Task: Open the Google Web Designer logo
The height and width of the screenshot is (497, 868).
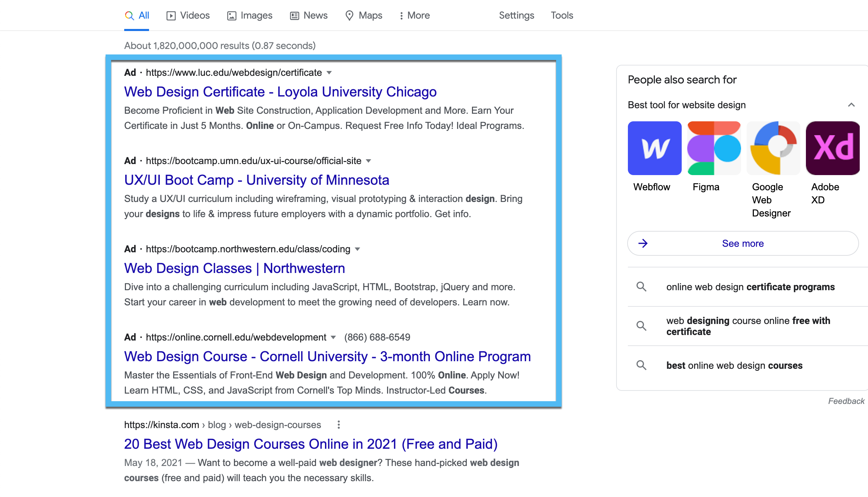Action: pos(773,148)
